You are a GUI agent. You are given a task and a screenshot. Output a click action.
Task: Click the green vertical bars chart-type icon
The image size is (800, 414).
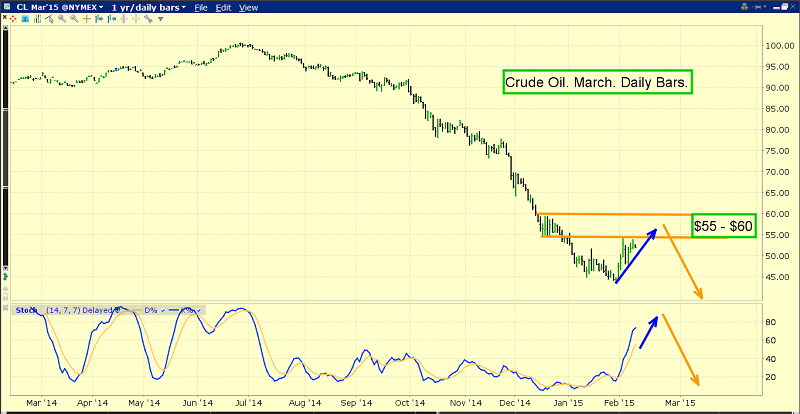37,19
